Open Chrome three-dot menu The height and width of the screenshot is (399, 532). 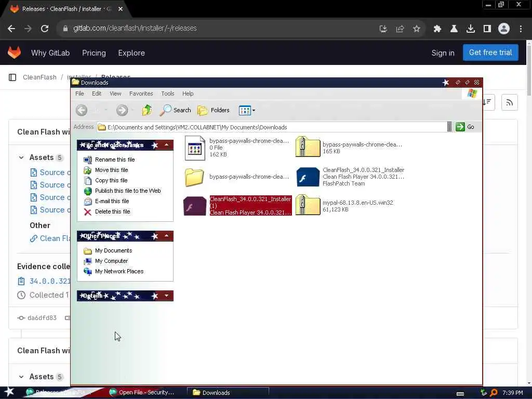521,29
